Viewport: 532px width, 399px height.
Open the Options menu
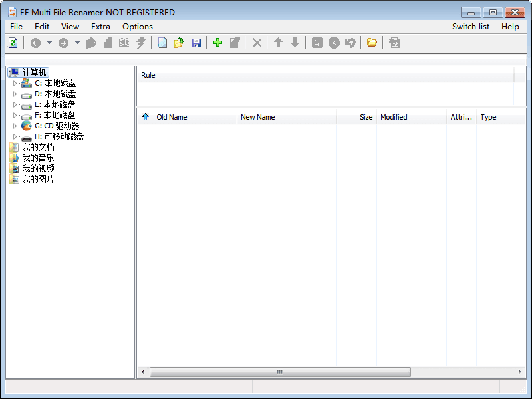coord(138,27)
